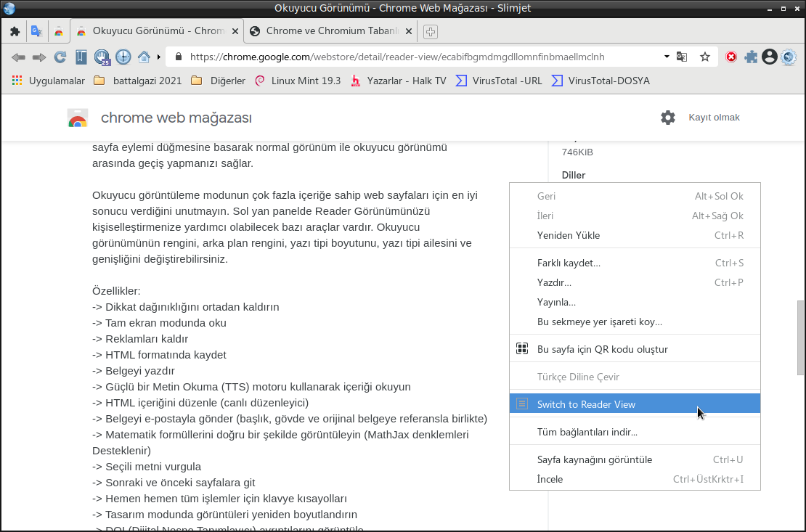Viewport: 806px width, 532px height.
Task: Open the web store settings gear
Action: pyautogui.click(x=668, y=118)
